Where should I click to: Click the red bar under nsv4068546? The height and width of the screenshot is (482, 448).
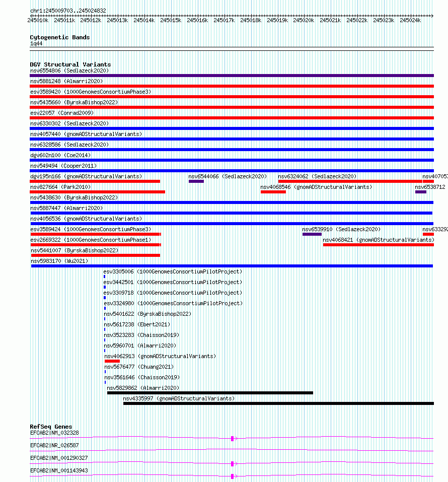pyautogui.click(x=273, y=192)
